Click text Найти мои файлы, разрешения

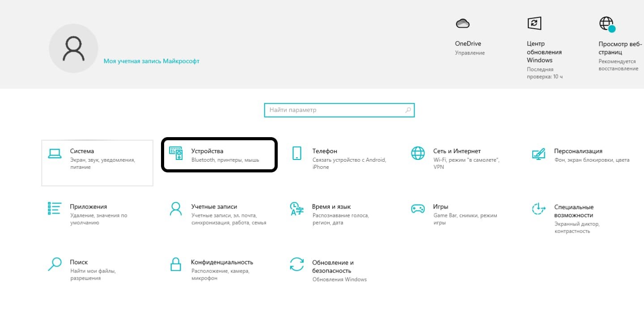point(93,274)
